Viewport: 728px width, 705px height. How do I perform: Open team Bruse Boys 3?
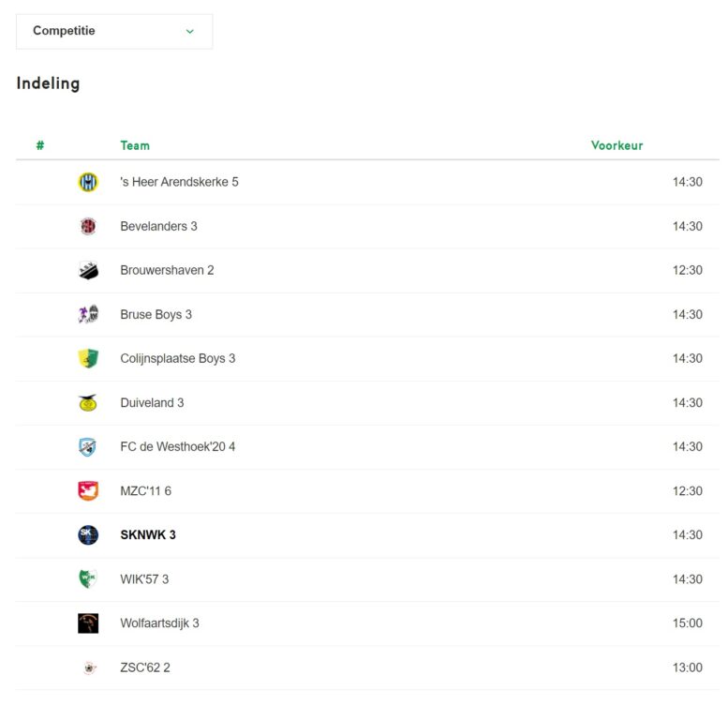(156, 314)
